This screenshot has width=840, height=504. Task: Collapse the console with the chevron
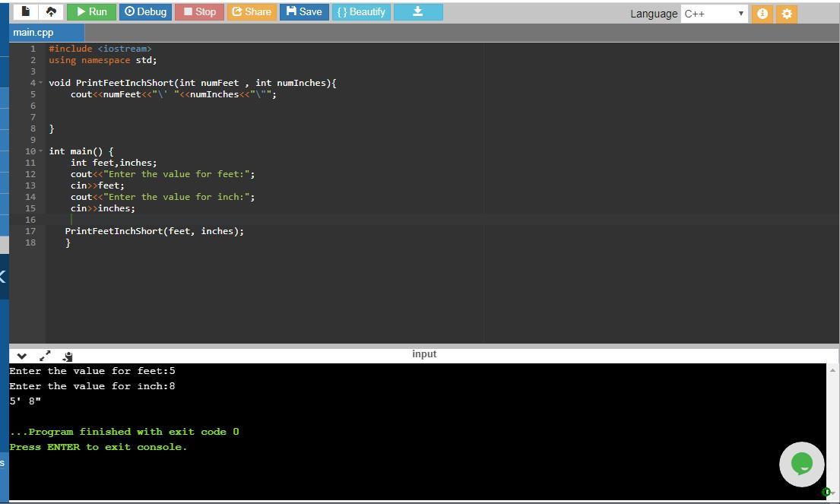[x=21, y=356]
